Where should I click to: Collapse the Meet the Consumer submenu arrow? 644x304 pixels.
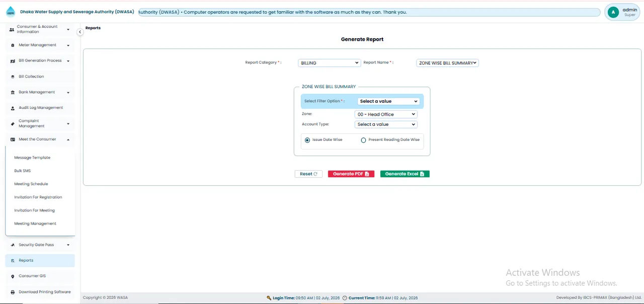(x=68, y=139)
